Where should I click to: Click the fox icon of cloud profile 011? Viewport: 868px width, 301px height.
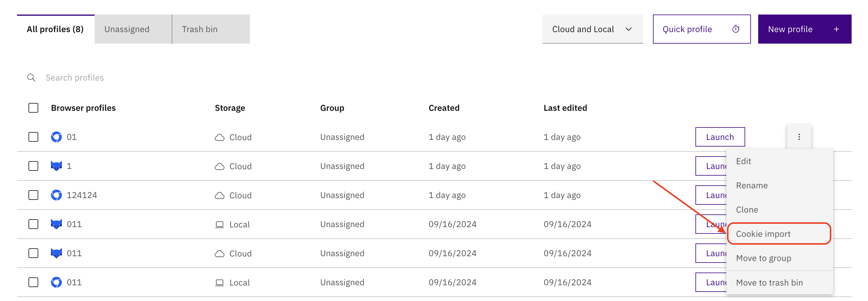click(x=56, y=253)
